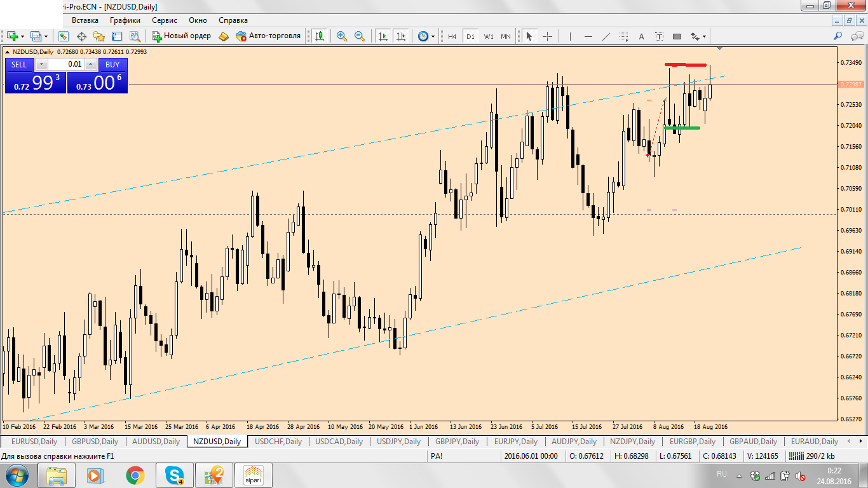
Task: Open the Окно menu
Action: (x=198, y=20)
